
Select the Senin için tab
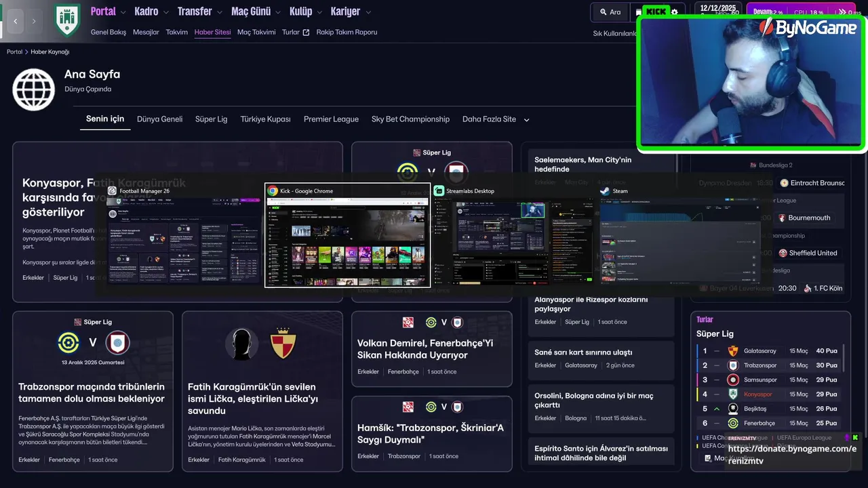pos(105,119)
